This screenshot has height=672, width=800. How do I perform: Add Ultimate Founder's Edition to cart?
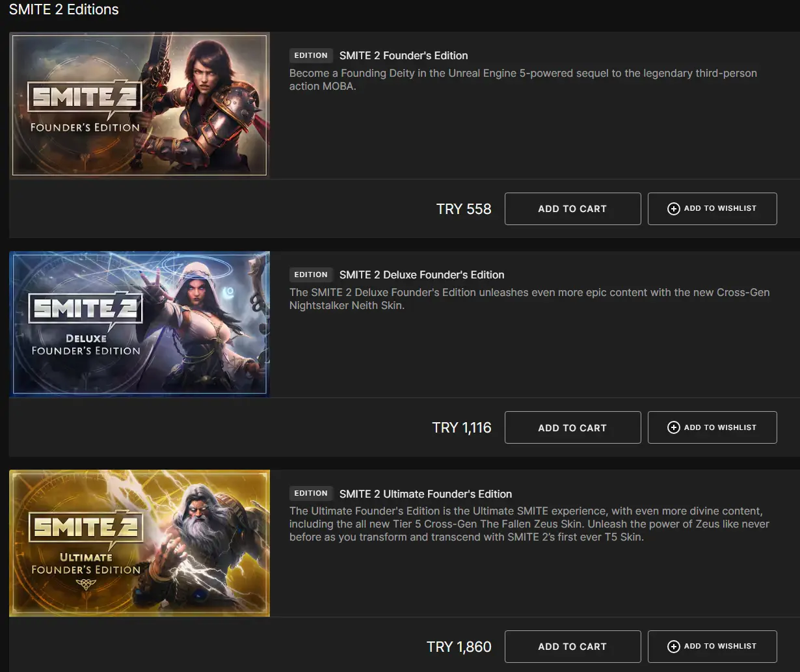pyautogui.click(x=572, y=647)
